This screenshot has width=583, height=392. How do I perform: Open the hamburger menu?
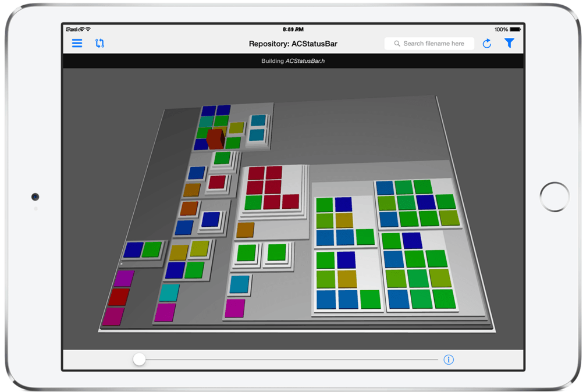77,44
